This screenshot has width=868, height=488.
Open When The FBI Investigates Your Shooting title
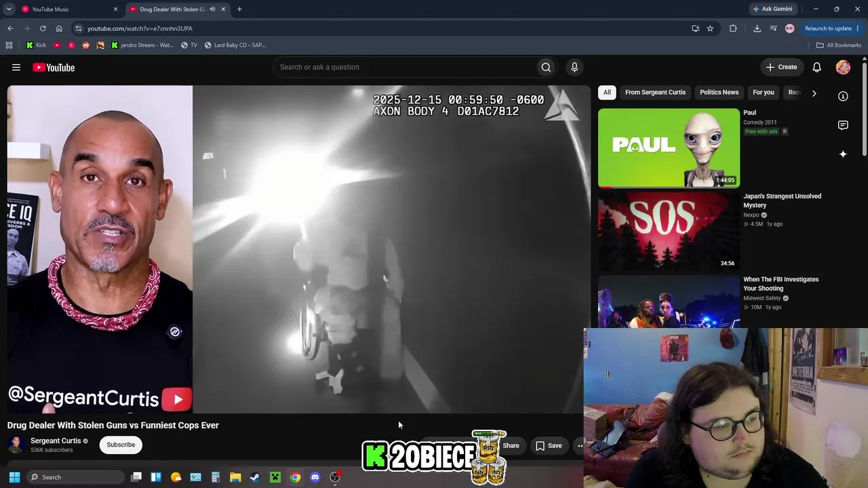click(x=781, y=283)
